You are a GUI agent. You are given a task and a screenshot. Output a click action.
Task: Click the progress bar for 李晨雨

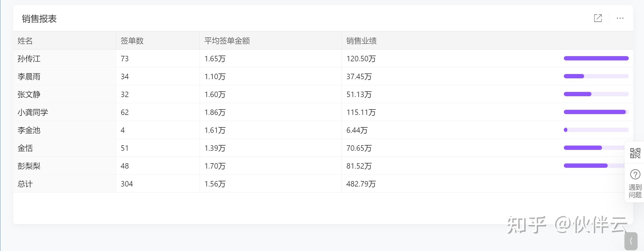point(596,76)
